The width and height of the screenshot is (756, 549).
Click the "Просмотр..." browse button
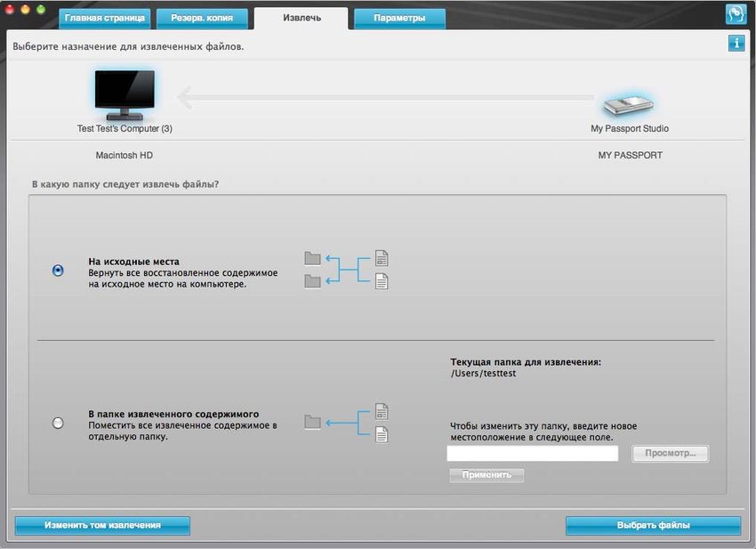[670, 454]
